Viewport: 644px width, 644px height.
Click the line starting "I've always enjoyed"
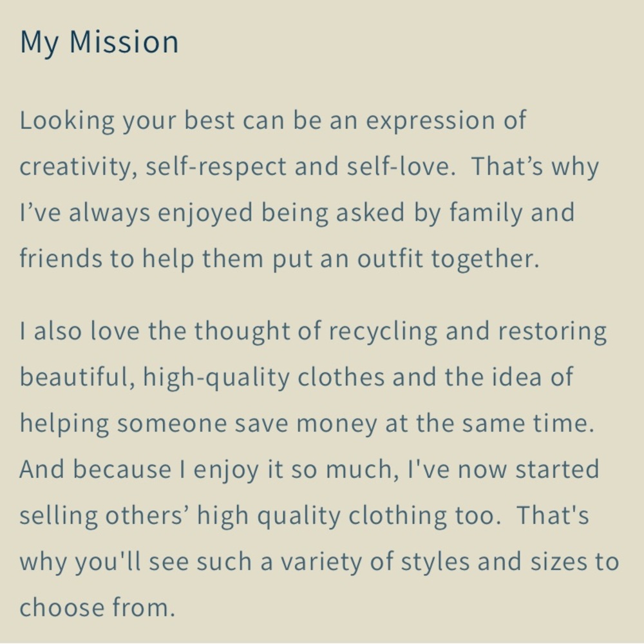(297, 214)
